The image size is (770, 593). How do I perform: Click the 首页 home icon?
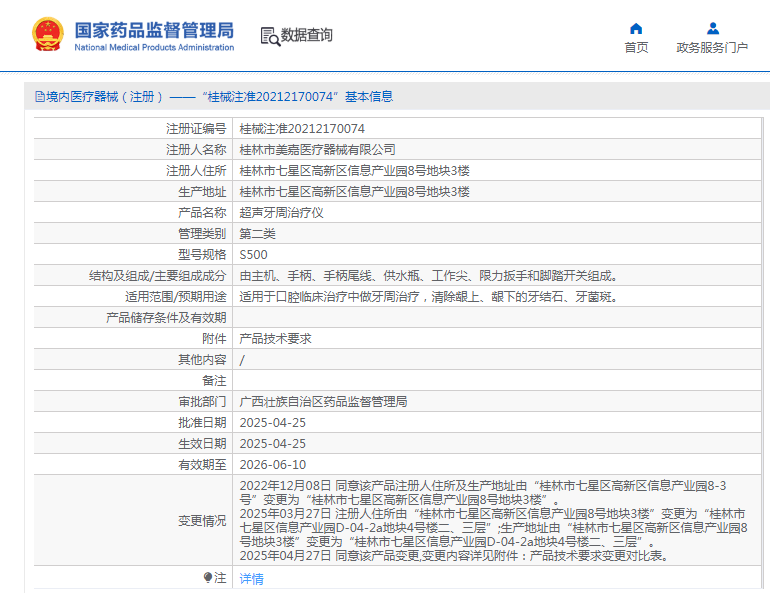tap(636, 28)
